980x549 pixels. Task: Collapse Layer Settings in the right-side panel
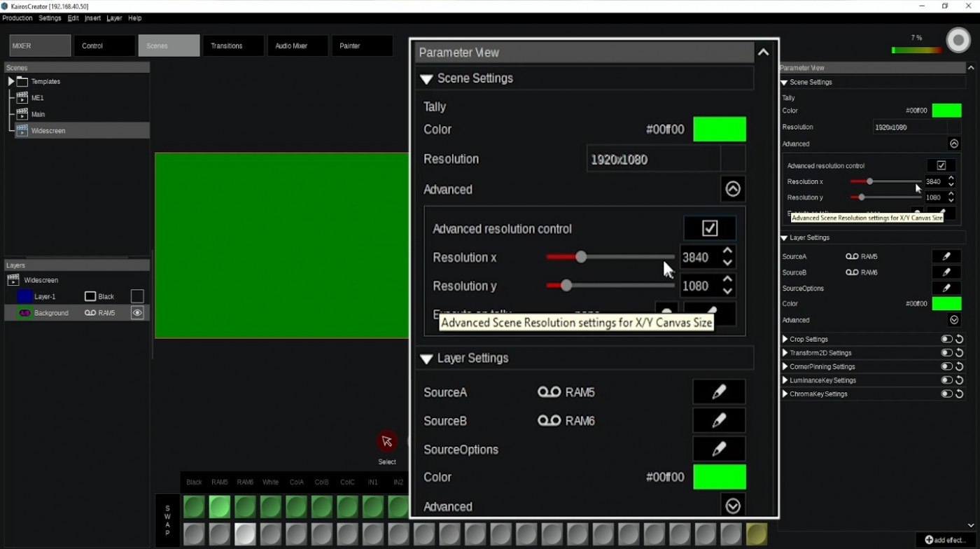tap(784, 238)
